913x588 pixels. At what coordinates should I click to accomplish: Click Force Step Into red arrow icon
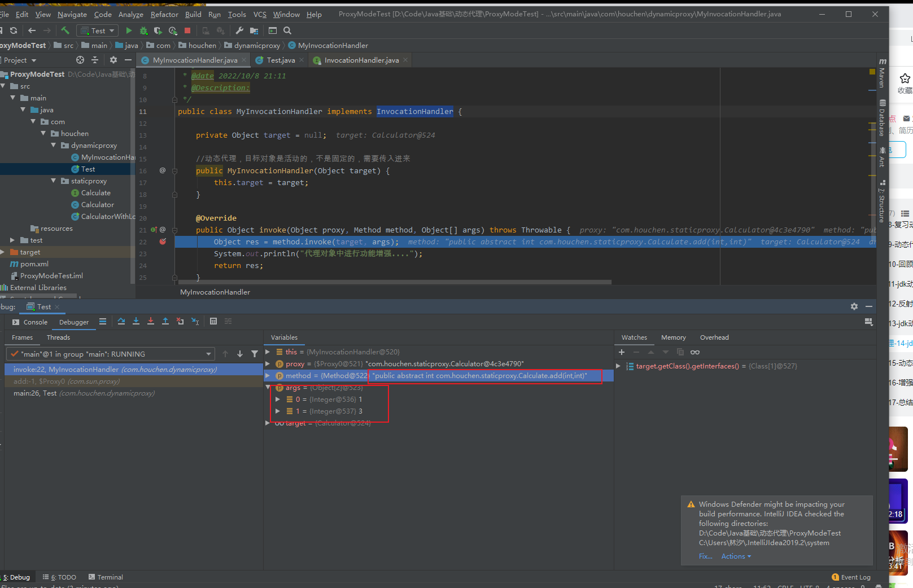click(151, 321)
